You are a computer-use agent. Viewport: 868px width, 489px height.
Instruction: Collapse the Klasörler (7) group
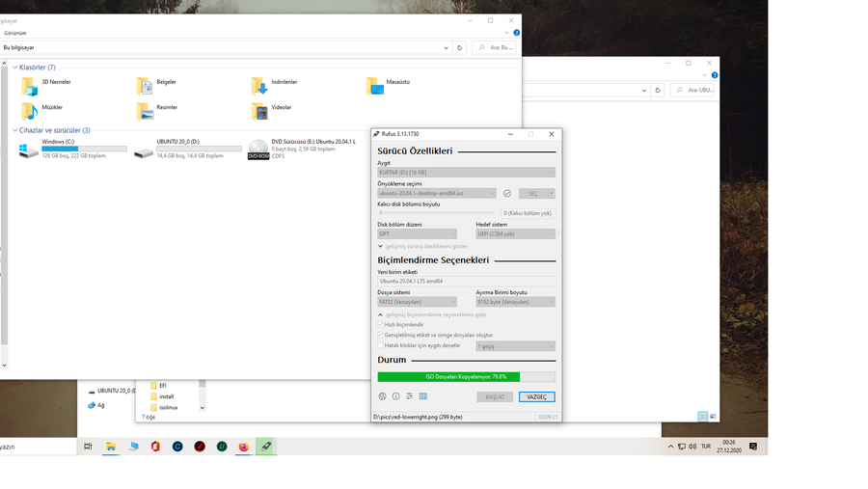pos(15,68)
